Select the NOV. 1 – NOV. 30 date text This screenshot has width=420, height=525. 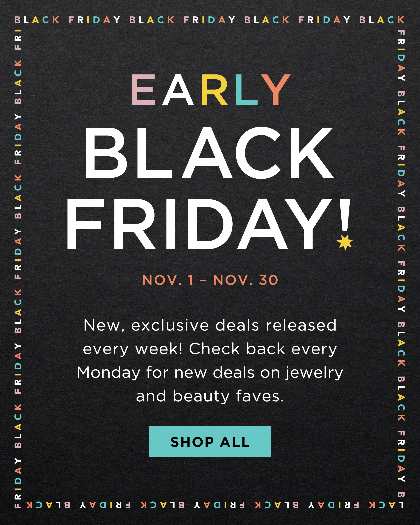coord(210,280)
